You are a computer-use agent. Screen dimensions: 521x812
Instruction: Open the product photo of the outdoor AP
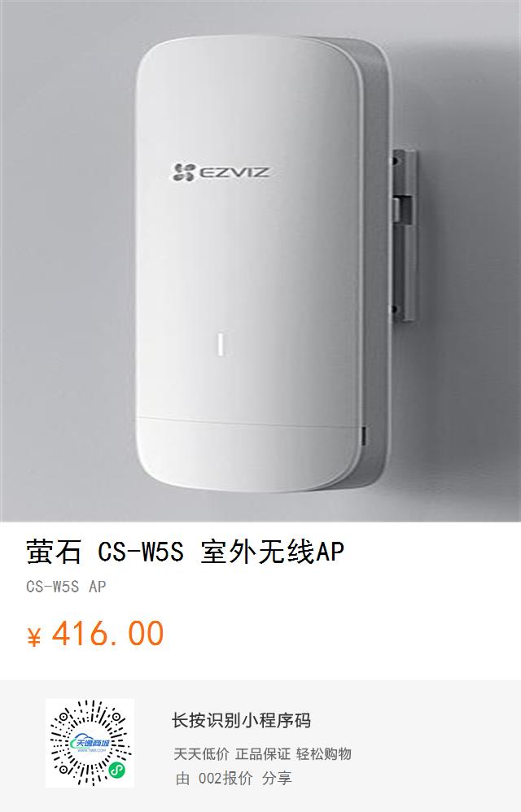coord(260,260)
